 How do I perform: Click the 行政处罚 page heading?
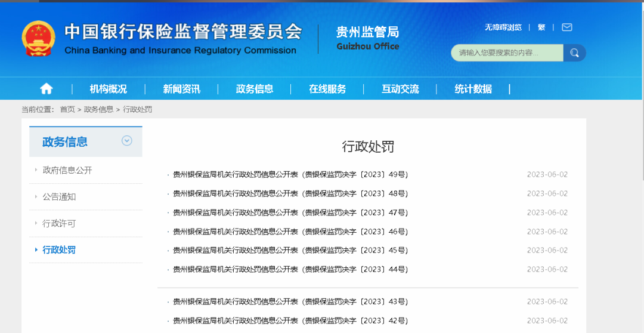pyautogui.click(x=368, y=146)
